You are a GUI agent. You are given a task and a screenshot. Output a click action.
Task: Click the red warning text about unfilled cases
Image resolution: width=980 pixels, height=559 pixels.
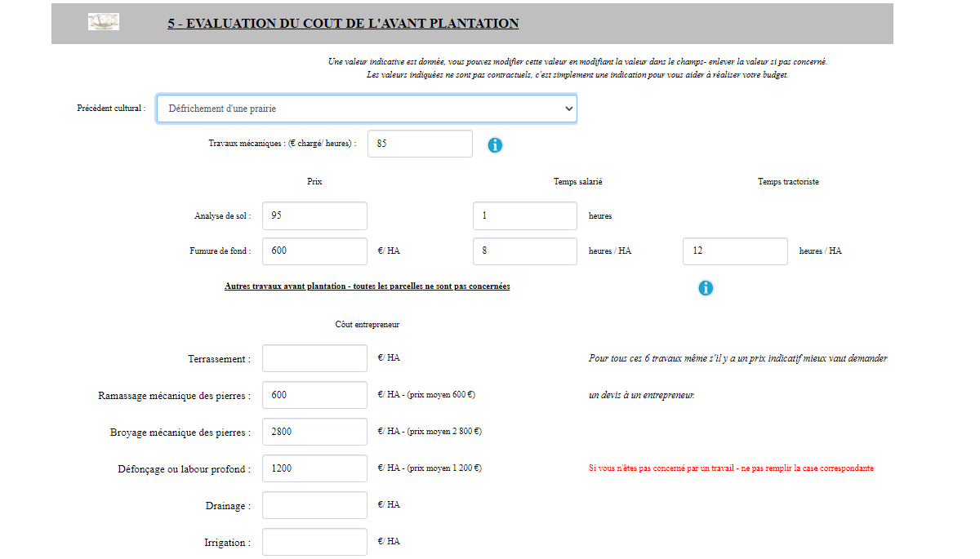(x=731, y=468)
